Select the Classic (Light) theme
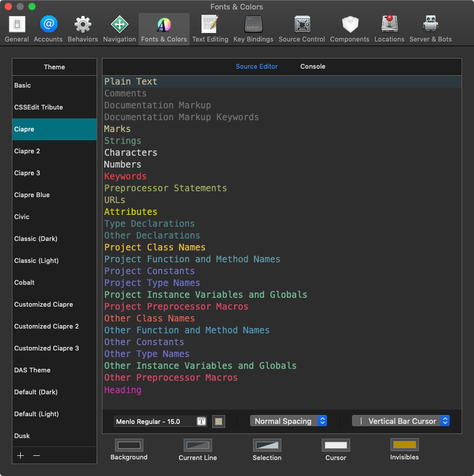The width and height of the screenshot is (474, 476). tap(55, 260)
